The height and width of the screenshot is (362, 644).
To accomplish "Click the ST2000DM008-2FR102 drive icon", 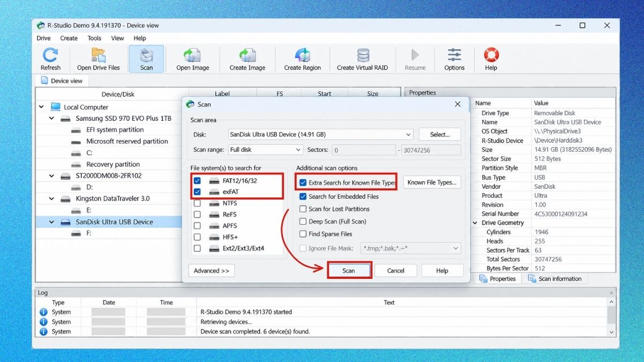I will pyautogui.click(x=66, y=175).
